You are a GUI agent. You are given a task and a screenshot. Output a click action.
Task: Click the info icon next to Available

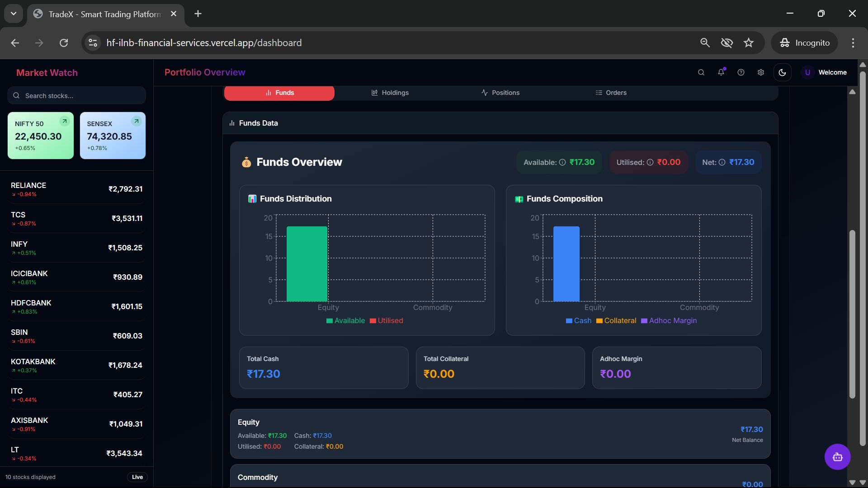[x=562, y=162]
